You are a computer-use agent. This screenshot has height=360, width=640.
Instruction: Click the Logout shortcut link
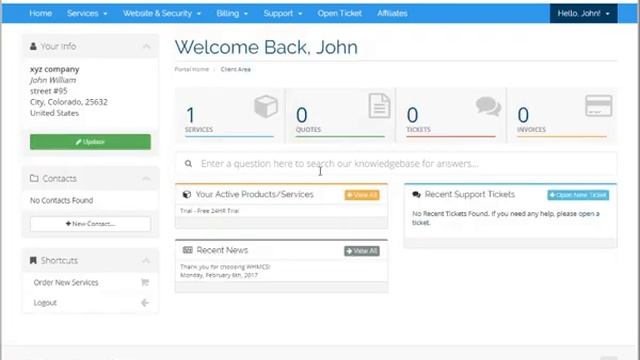(x=91, y=303)
